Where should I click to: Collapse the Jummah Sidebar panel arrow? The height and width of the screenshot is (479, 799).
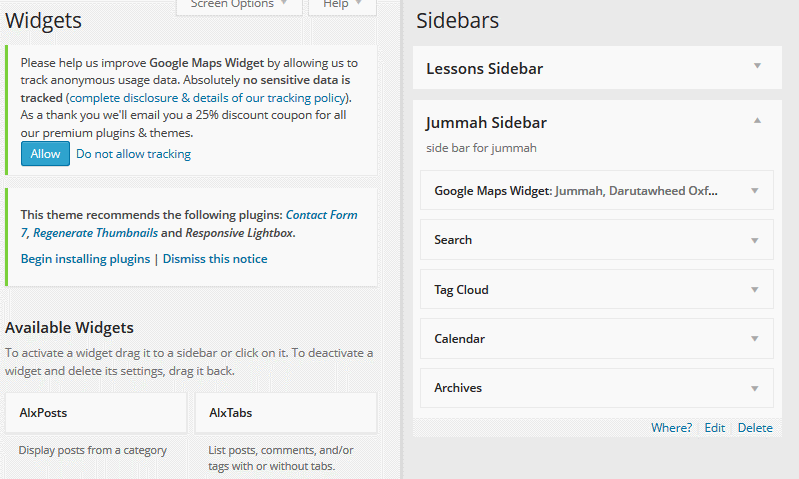point(757,121)
